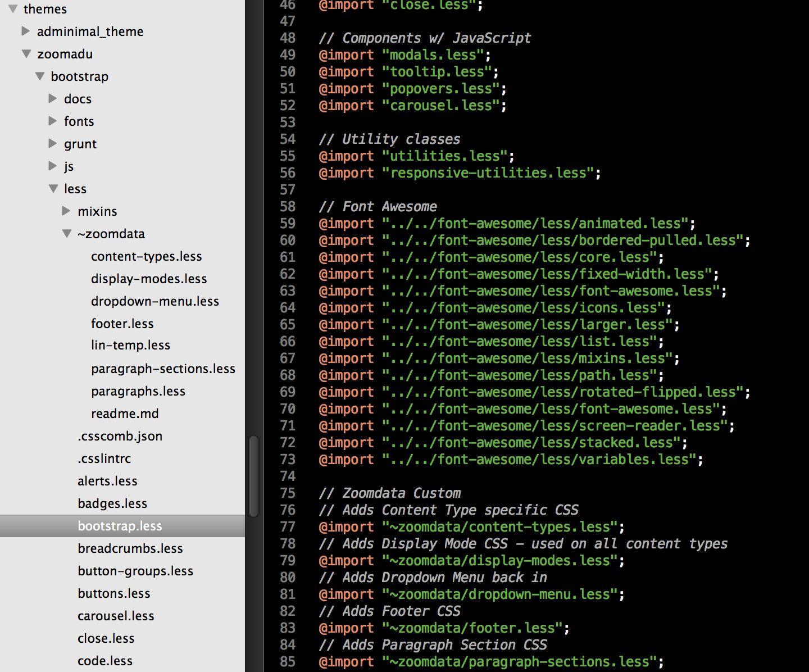Open content-types.less in the sidebar
This screenshot has width=809, height=672.
pyautogui.click(x=147, y=256)
